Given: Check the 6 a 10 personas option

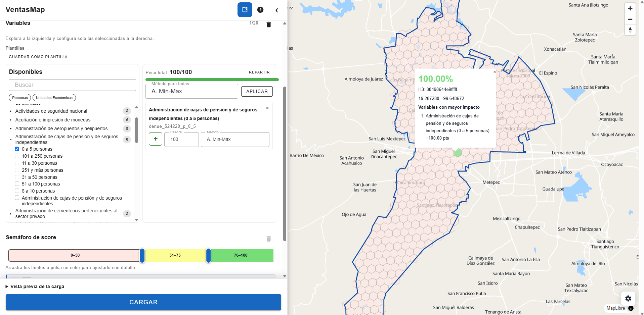Looking at the screenshot, I should click(17, 191).
